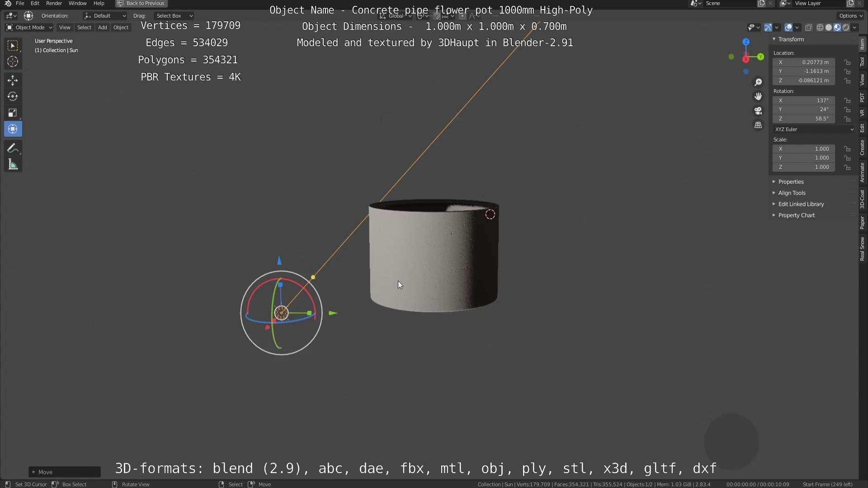Toggle lock on Scale Y

(848, 158)
